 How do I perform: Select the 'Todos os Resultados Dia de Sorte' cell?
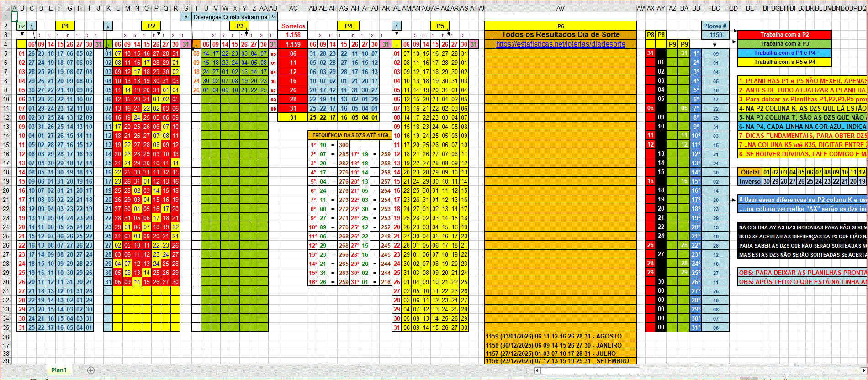(x=561, y=35)
